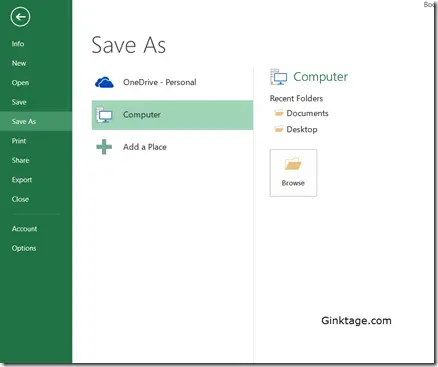Select New in the sidebar
The height and width of the screenshot is (367, 438).
coord(19,63)
